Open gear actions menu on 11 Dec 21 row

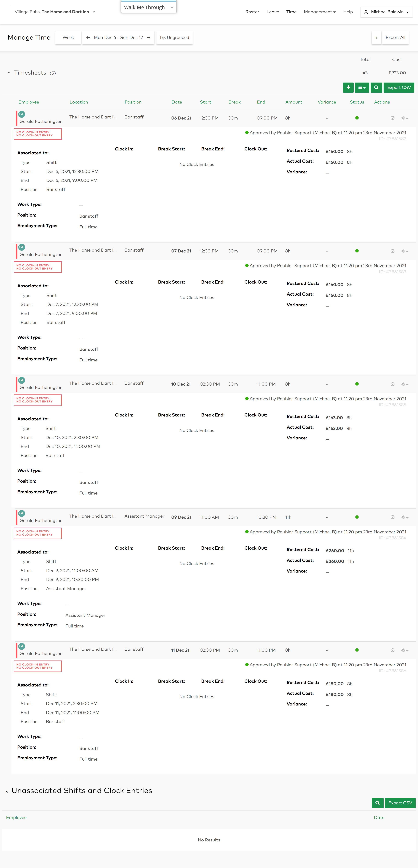pos(405,650)
